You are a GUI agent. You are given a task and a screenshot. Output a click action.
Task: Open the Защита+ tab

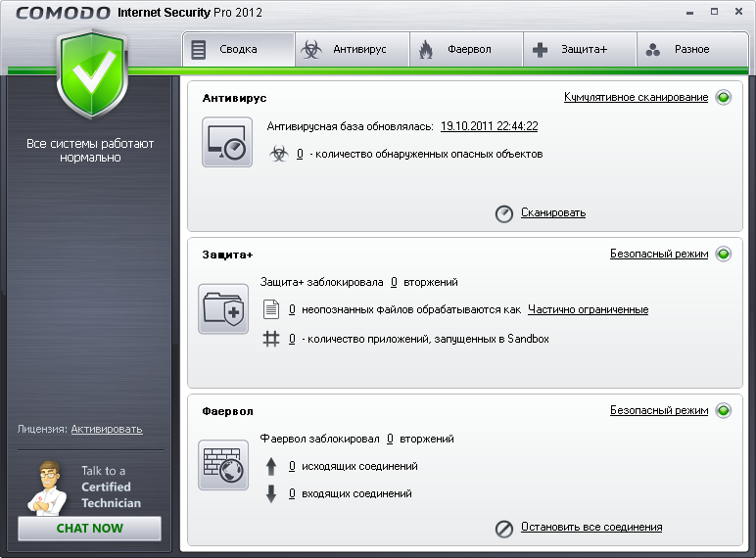pos(580,49)
